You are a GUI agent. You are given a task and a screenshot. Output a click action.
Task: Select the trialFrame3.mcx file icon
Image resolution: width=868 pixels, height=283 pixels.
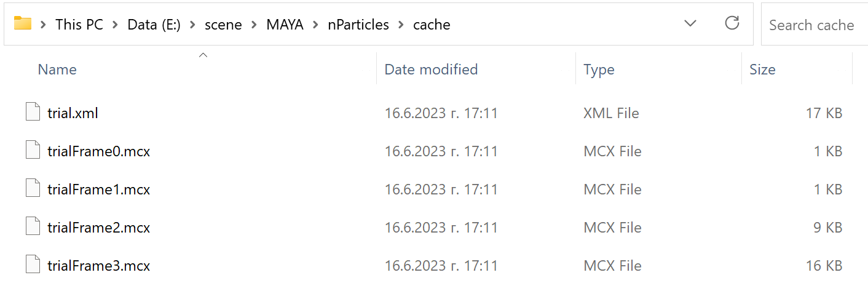pos(33,266)
